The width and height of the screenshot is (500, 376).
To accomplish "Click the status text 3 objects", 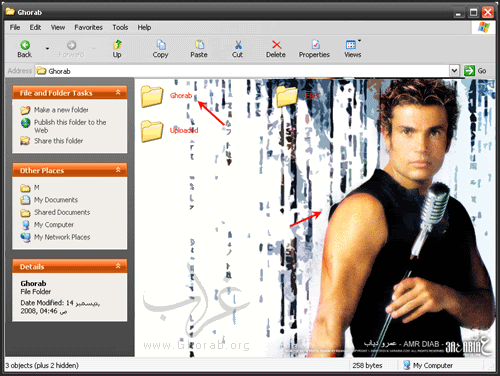I will 42,365.
